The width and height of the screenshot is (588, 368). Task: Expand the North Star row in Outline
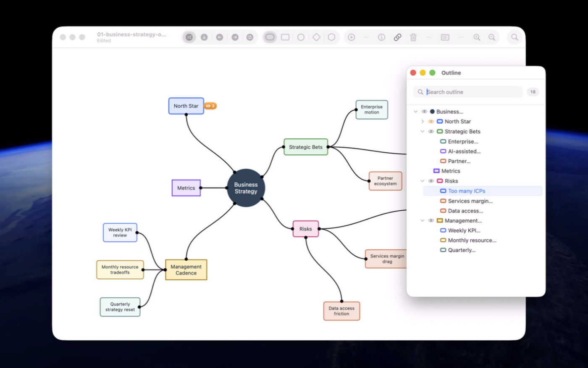[x=423, y=122]
